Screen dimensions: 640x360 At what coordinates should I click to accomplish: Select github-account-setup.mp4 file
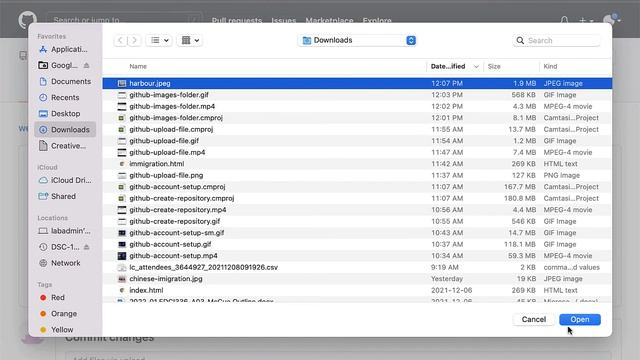pos(357,256)
